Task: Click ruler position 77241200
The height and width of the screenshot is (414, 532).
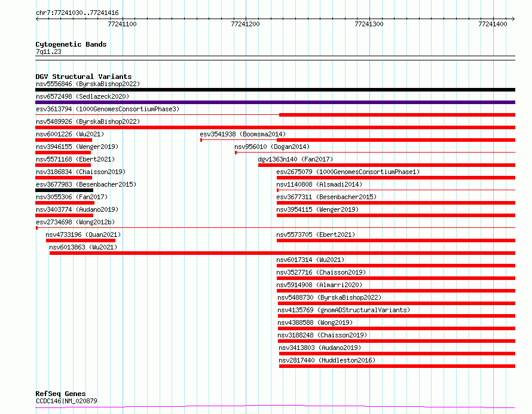Action: click(245, 24)
